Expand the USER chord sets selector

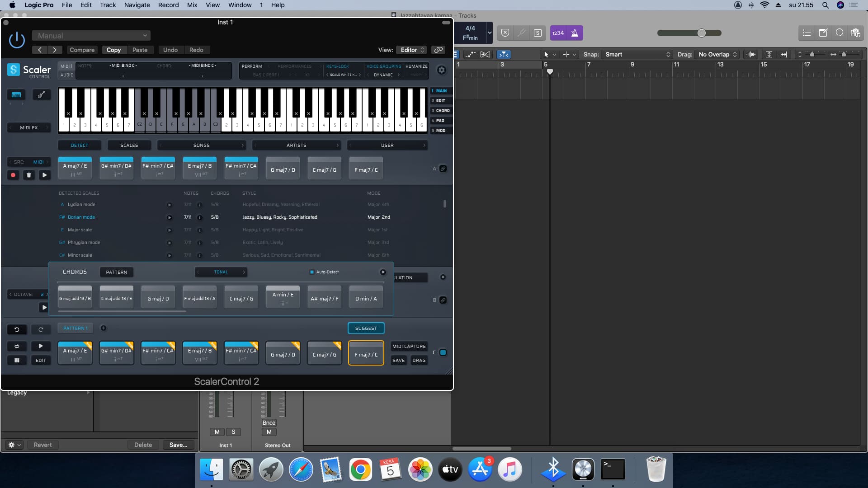(x=387, y=145)
